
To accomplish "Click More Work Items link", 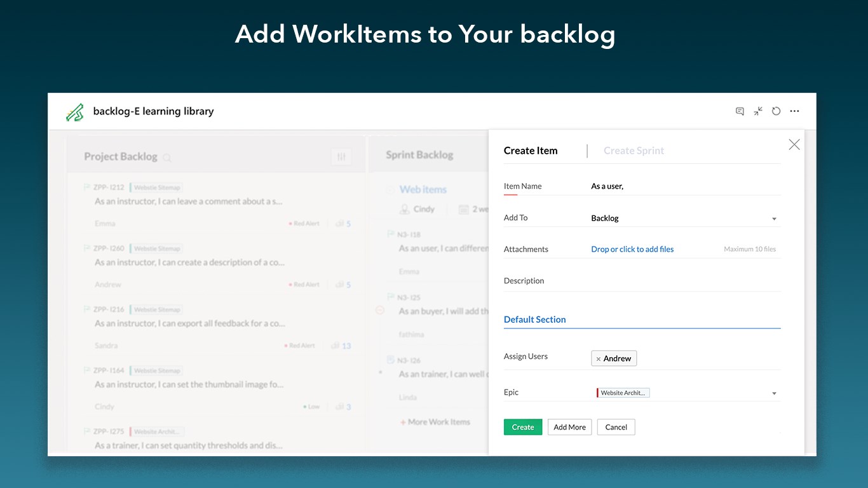I will [x=435, y=422].
